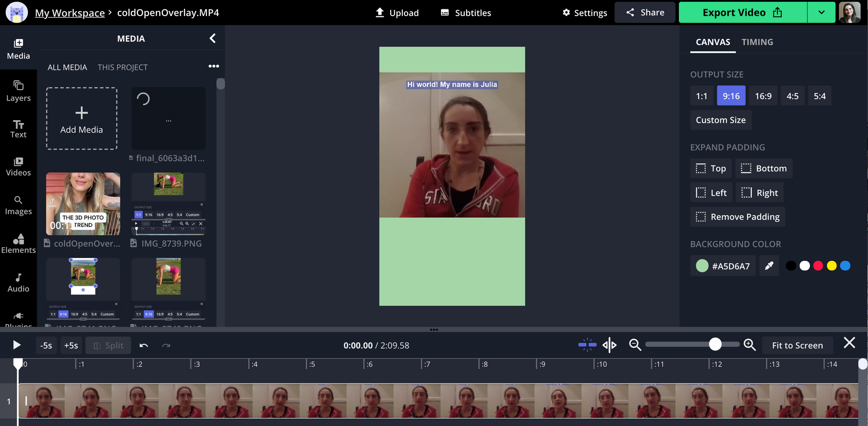
Task: Click the undo arrow icon
Action: (144, 345)
